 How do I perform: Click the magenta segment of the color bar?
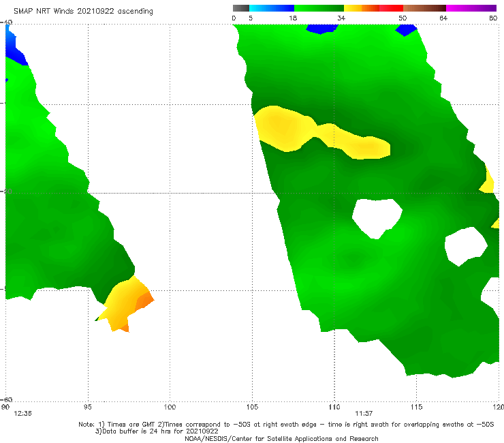[471, 8]
